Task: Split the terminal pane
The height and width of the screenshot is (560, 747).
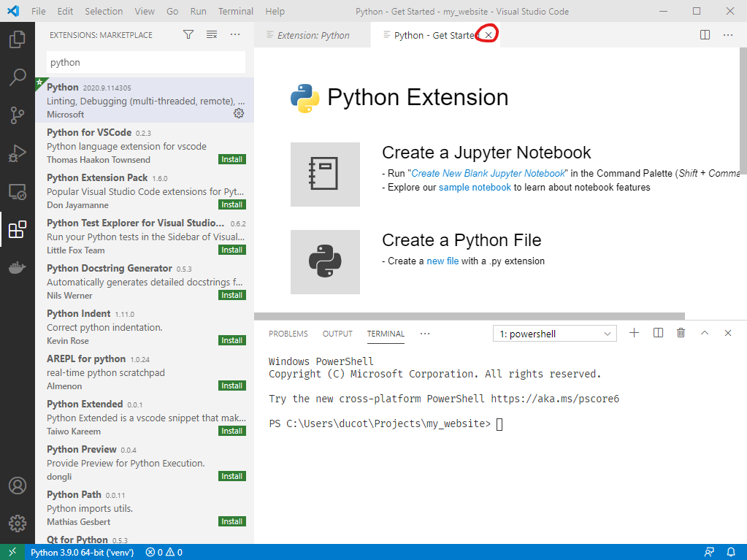Action: [x=658, y=333]
